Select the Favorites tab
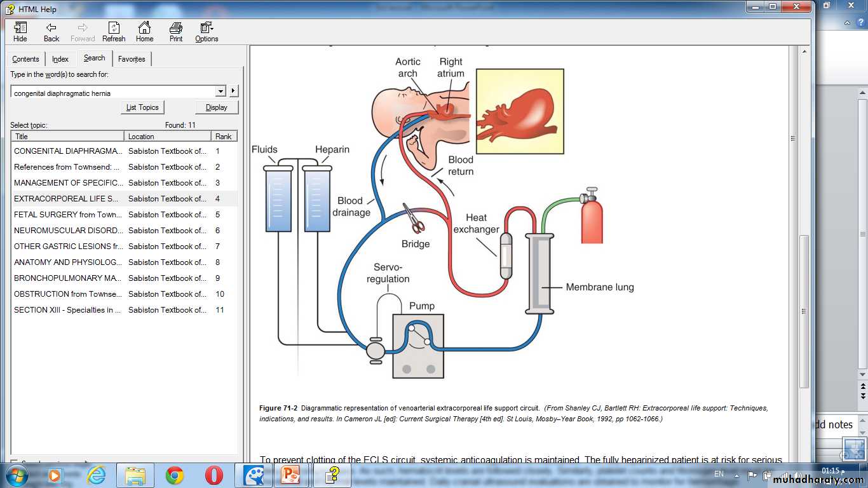Viewport: 868px width, 488px height. (x=132, y=59)
